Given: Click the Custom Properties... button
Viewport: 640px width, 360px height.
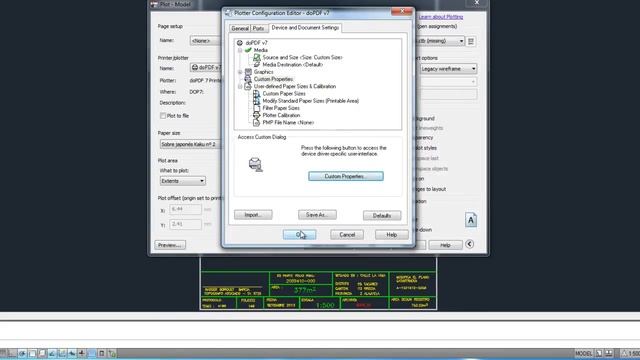Looking at the screenshot, I should pyautogui.click(x=346, y=176).
